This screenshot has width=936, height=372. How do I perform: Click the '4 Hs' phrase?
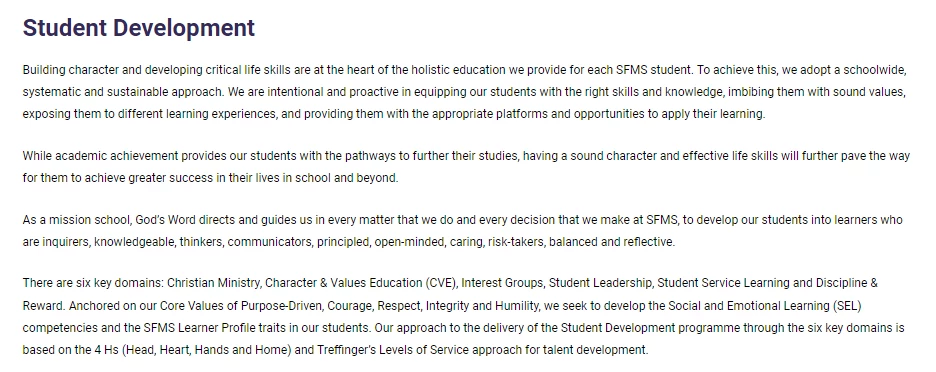coord(106,350)
